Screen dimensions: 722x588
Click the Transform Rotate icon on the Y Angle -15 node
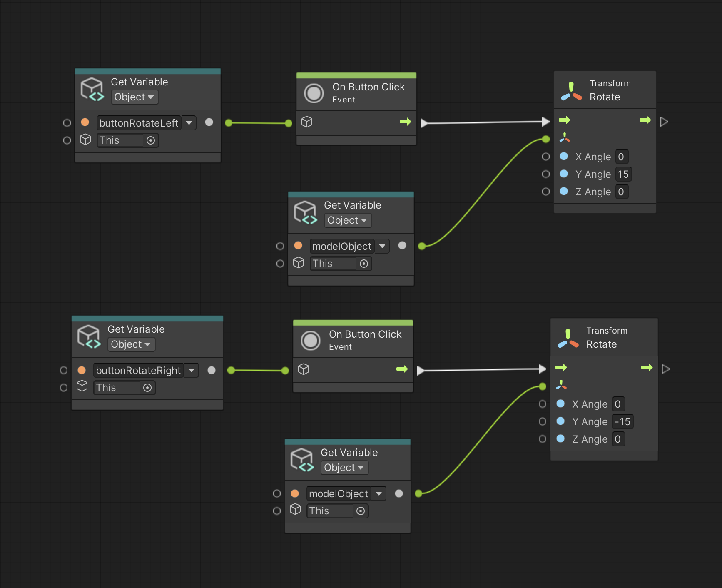pyautogui.click(x=568, y=339)
